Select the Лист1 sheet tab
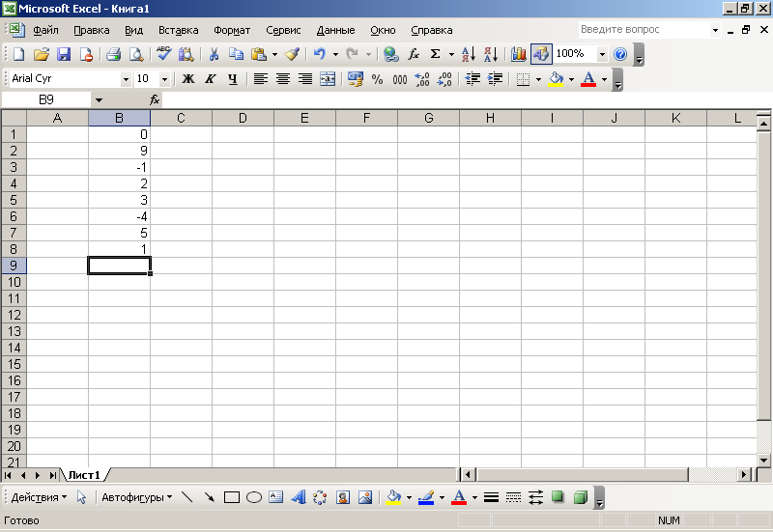773x532 pixels. (84, 475)
